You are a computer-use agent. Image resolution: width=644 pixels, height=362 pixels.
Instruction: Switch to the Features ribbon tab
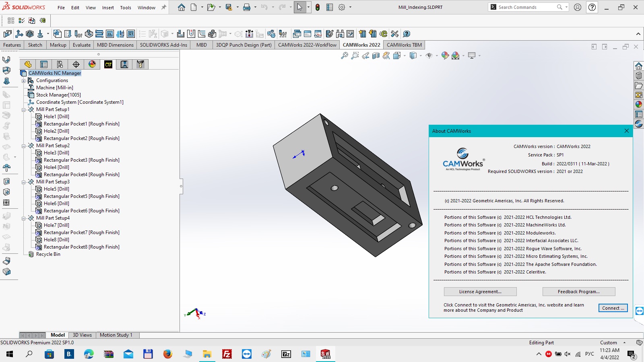pyautogui.click(x=12, y=45)
